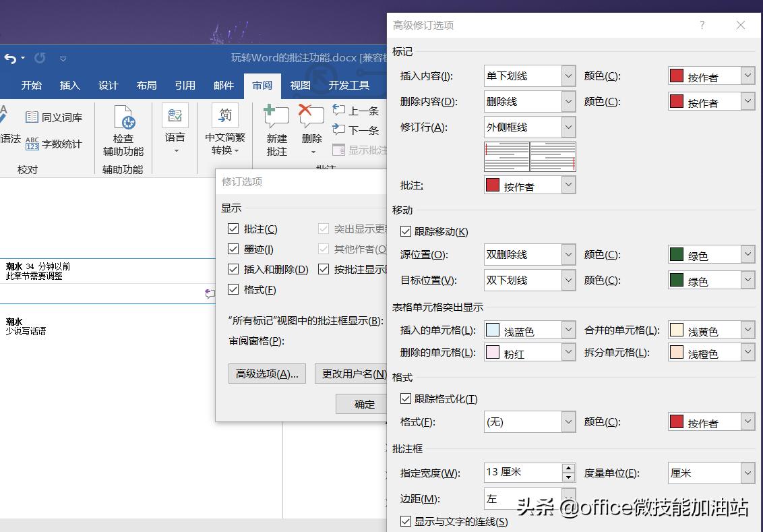Open the Word Count (字数统计) tool
This screenshot has height=532, width=763.
(x=54, y=143)
